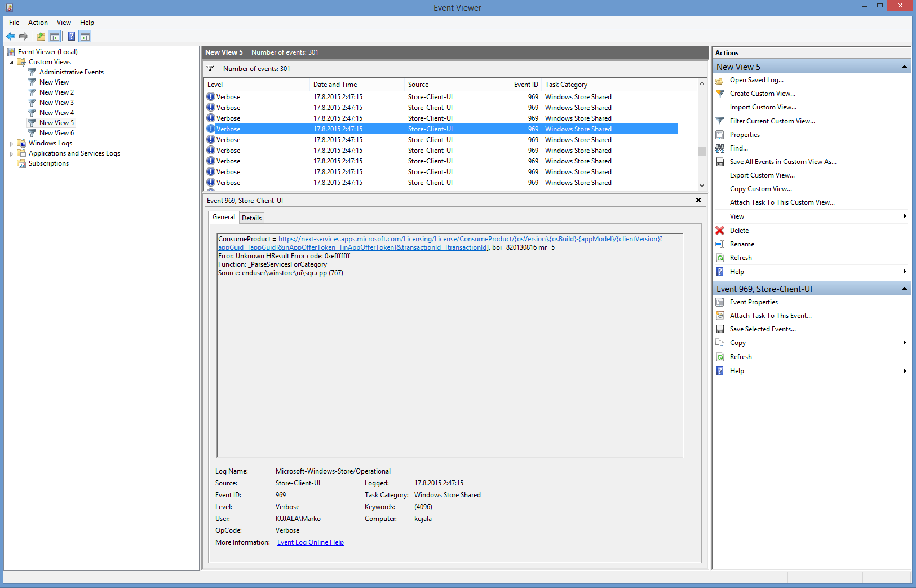Click the Help icon under Event 969 section

(720, 371)
